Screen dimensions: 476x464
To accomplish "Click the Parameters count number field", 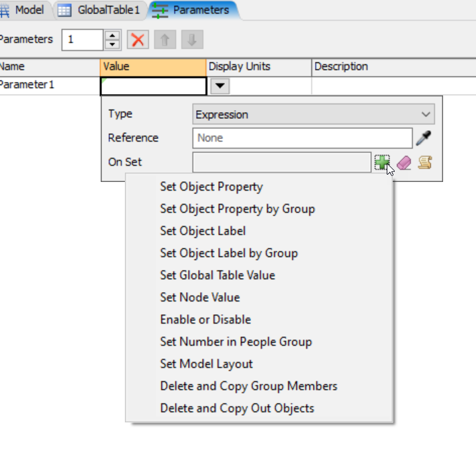I will [83, 40].
